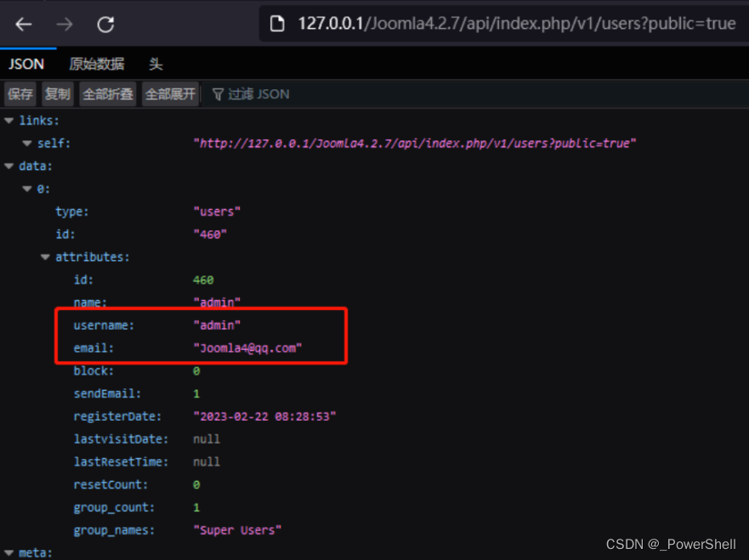
Task: Select the name value "admin"
Action: [x=217, y=303]
